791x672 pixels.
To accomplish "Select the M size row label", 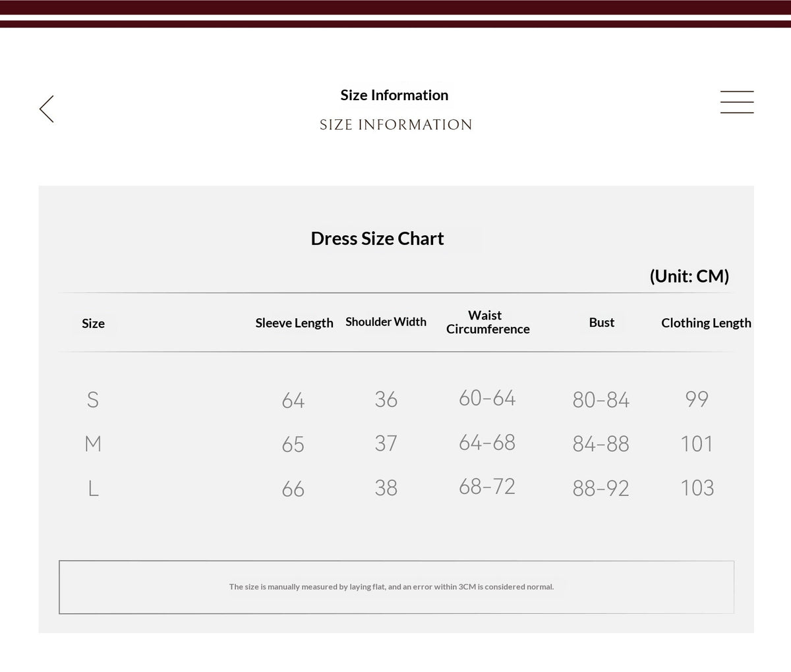I will 93,443.
